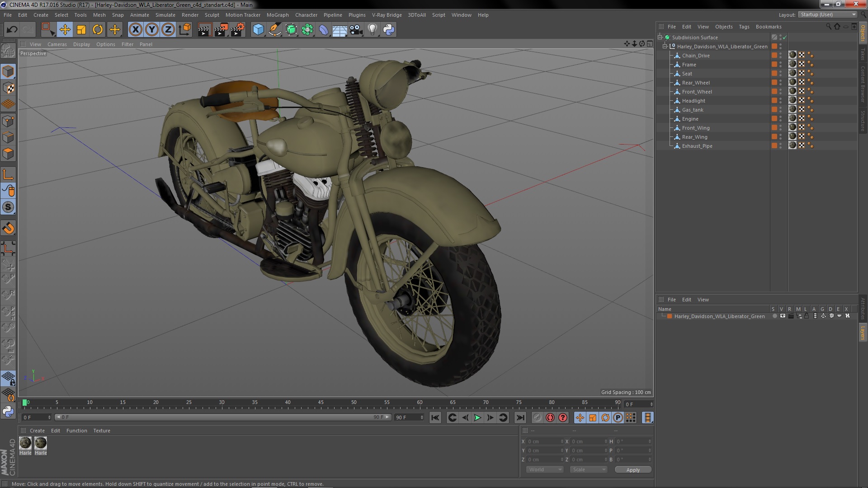Screen dimensions: 868x488
Task: Activate the Scale tool
Action: click(x=81, y=30)
